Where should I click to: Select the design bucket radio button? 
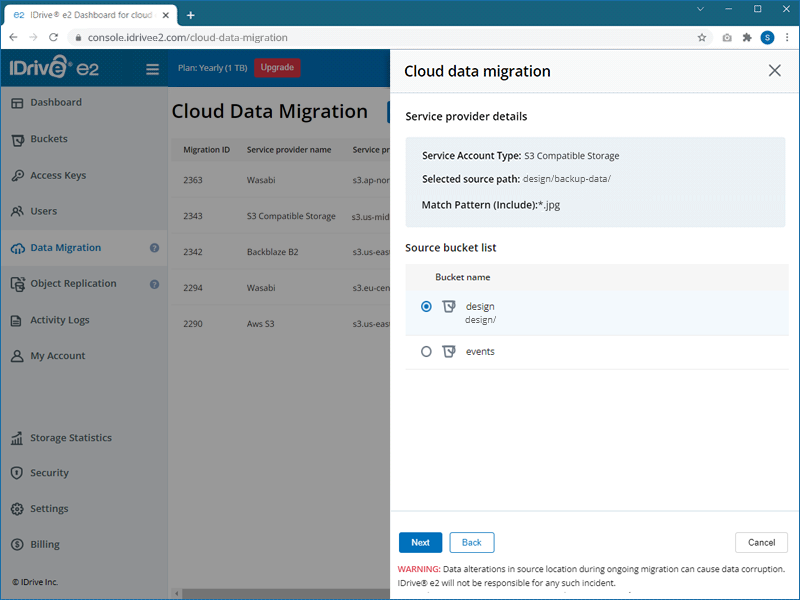click(427, 307)
